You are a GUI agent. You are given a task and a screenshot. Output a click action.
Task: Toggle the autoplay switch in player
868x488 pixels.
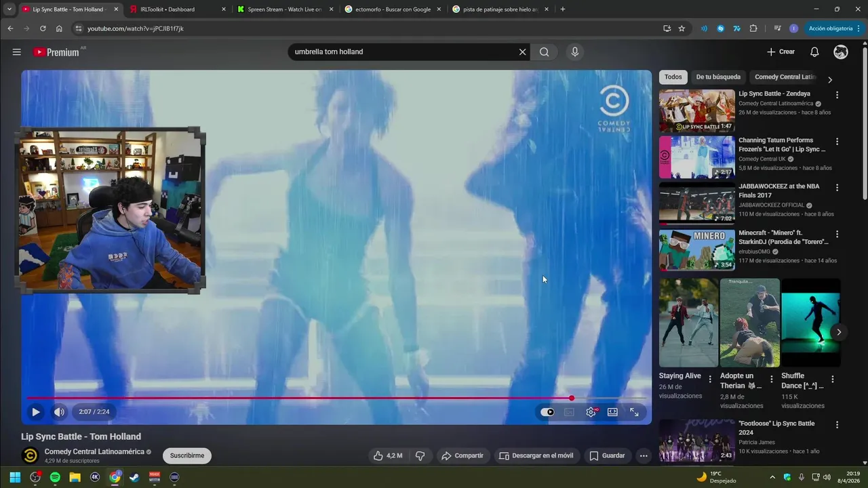point(547,412)
